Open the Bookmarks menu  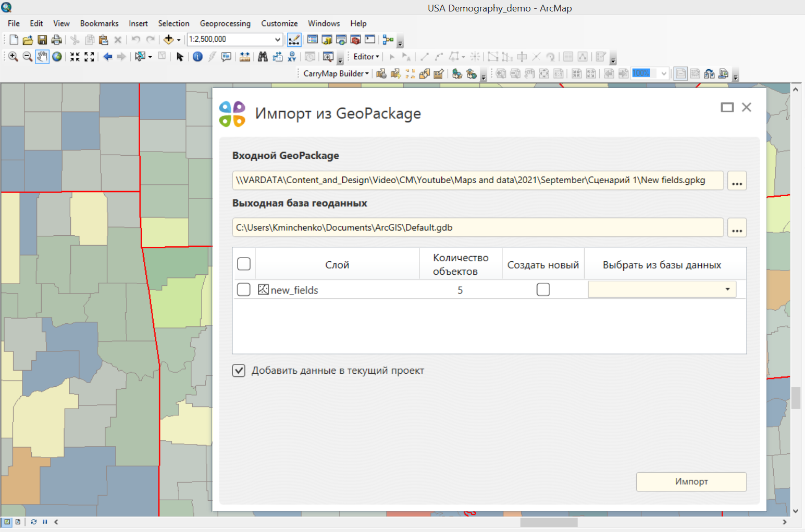click(99, 23)
